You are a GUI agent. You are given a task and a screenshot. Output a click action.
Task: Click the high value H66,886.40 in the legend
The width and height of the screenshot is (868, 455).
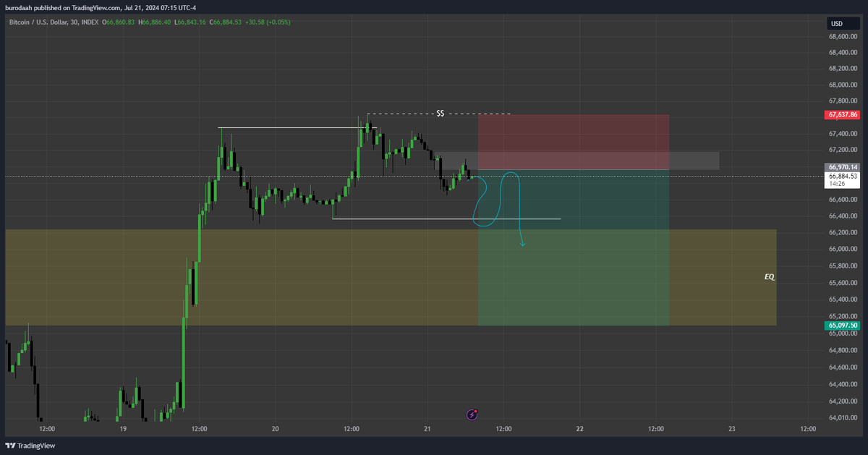[x=156, y=22]
